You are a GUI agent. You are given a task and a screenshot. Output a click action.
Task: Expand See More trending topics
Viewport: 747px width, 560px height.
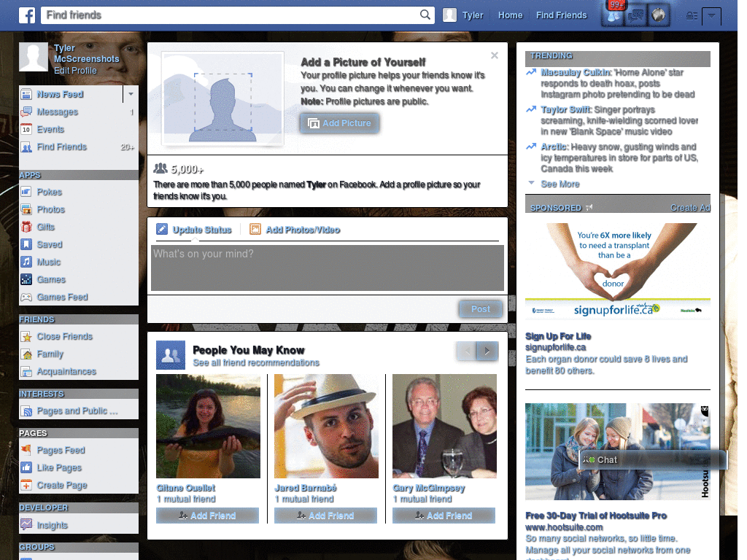coord(560,184)
